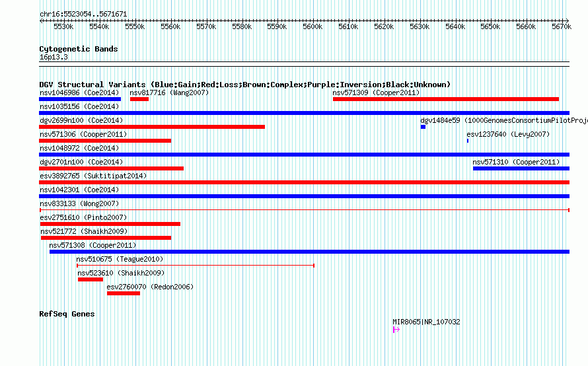The height and width of the screenshot is (366, 588).
Task: Click the 5640k ruler tick label
Action: (x=455, y=26)
